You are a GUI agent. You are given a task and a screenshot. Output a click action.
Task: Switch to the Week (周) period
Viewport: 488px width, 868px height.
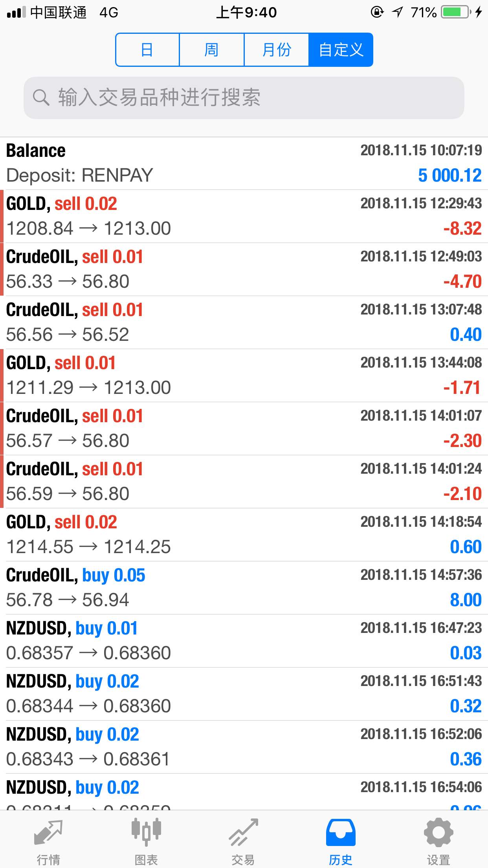[211, 50]
